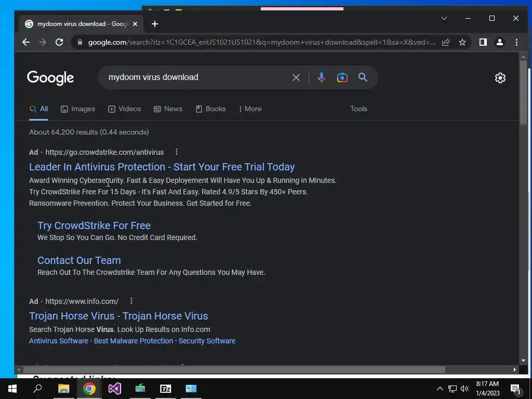The width and height of the screenshot is (532, 399).
Task: Click the scroll down arrow
Action: [523, 361]
